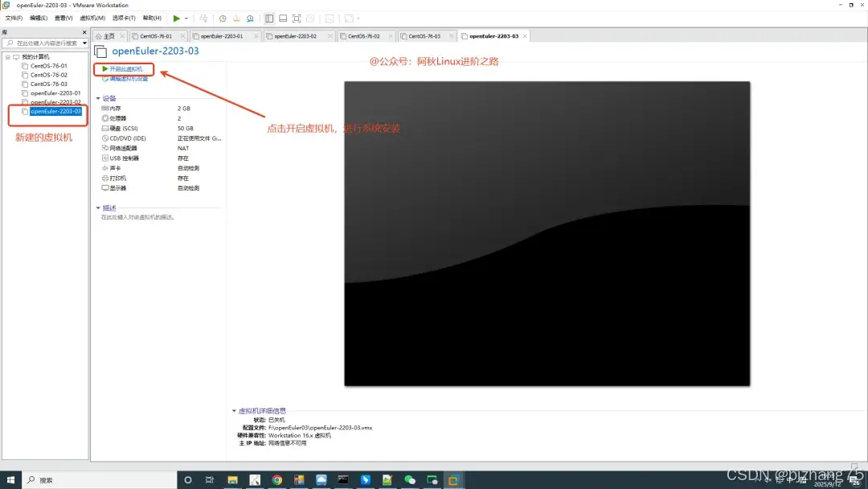This screenshot has height=489, width=868.
Task: Click the 内存 memory device row
Action: coord(162,109)
